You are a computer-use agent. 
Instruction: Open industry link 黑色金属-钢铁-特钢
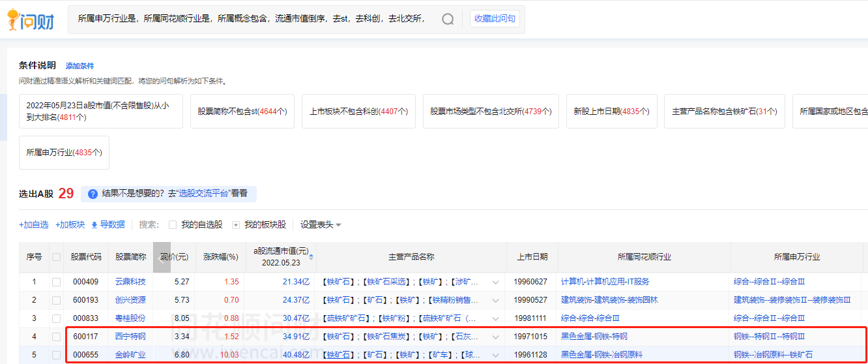(594, 337)
